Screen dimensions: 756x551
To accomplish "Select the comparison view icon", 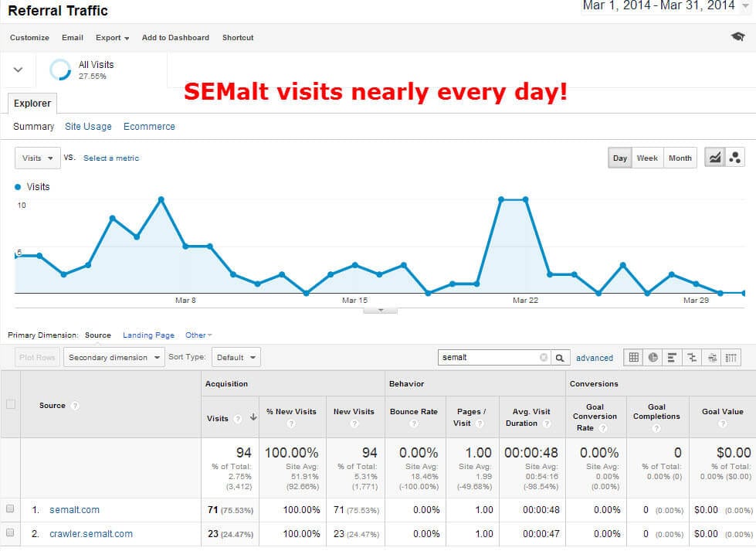I will point(692,358).
